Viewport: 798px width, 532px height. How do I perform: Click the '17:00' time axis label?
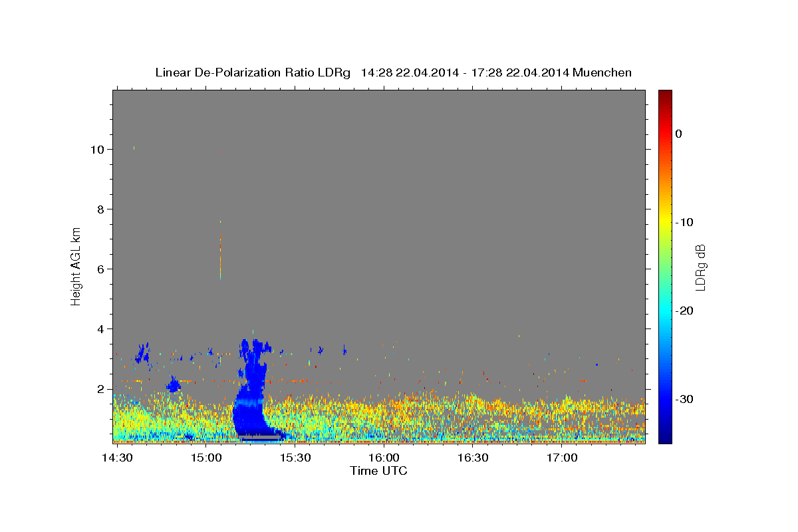[561, 459]
